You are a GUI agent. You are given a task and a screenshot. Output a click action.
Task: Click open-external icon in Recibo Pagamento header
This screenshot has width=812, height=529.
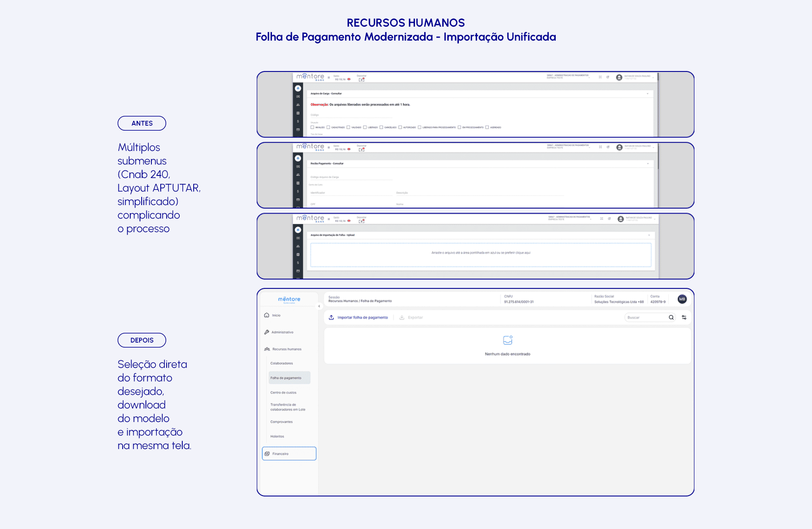608,147
